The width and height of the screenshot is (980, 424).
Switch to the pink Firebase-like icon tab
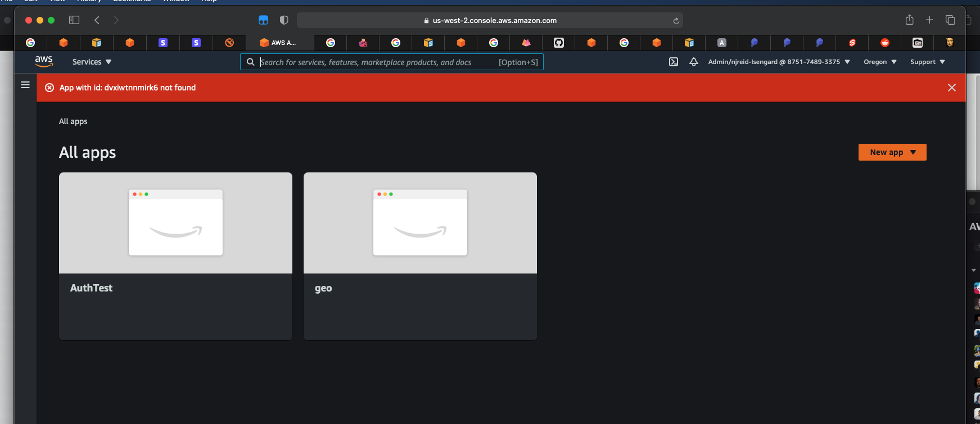526,43
